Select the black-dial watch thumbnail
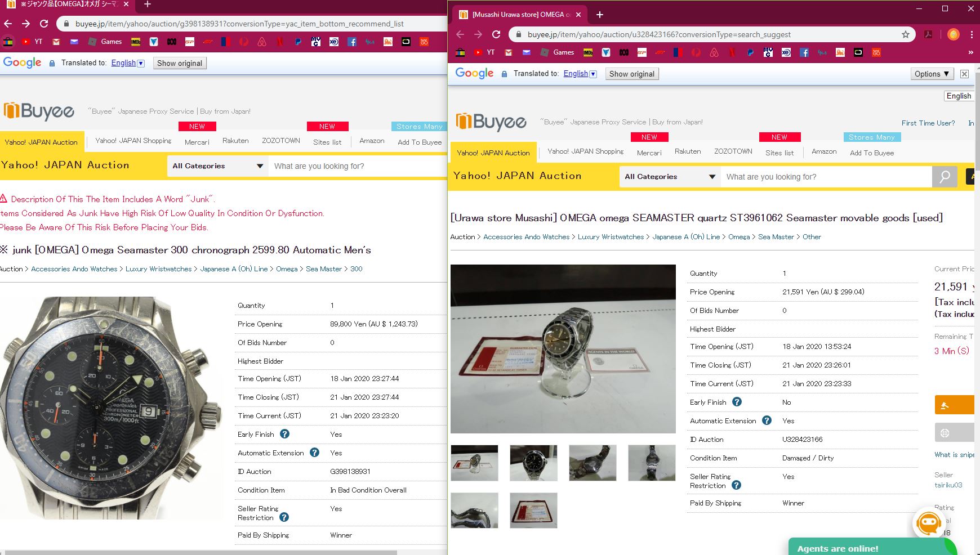The height and width of the screenshot is (555, 980). pos(533,463)
